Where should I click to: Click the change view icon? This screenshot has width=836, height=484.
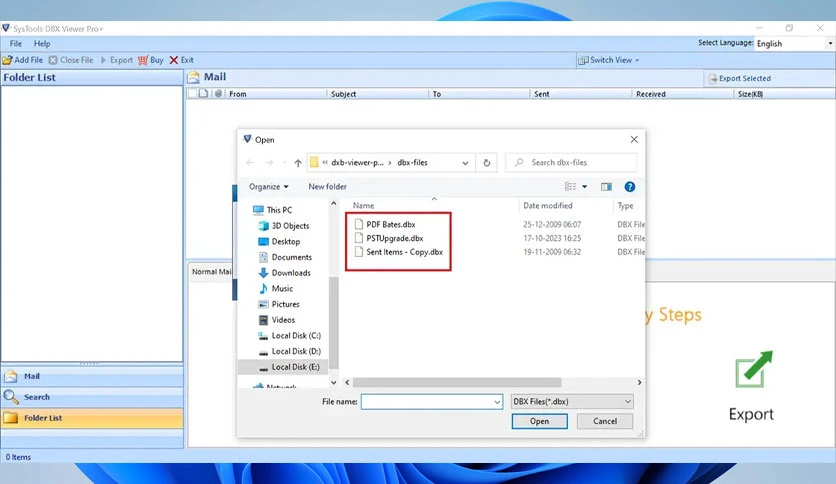[570, 187]
